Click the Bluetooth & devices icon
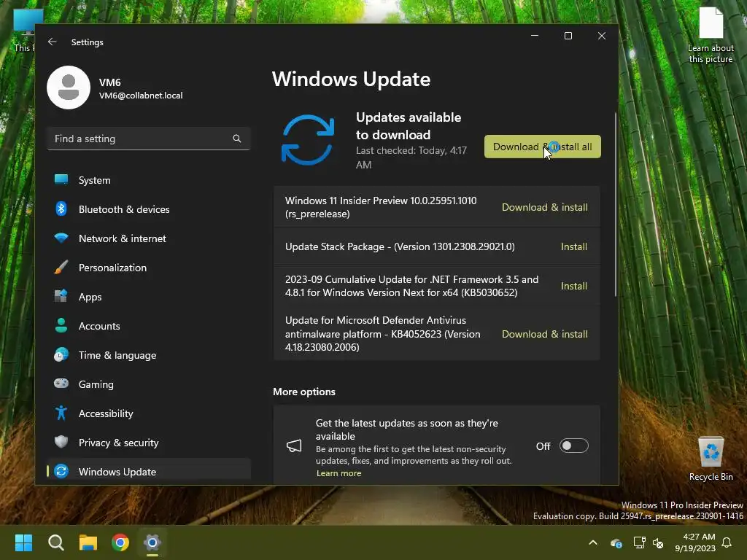Viewport: 747px width, 560px height. (61, 209)
